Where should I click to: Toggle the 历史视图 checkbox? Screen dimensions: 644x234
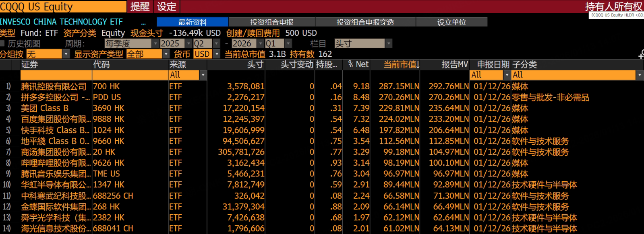2,43
